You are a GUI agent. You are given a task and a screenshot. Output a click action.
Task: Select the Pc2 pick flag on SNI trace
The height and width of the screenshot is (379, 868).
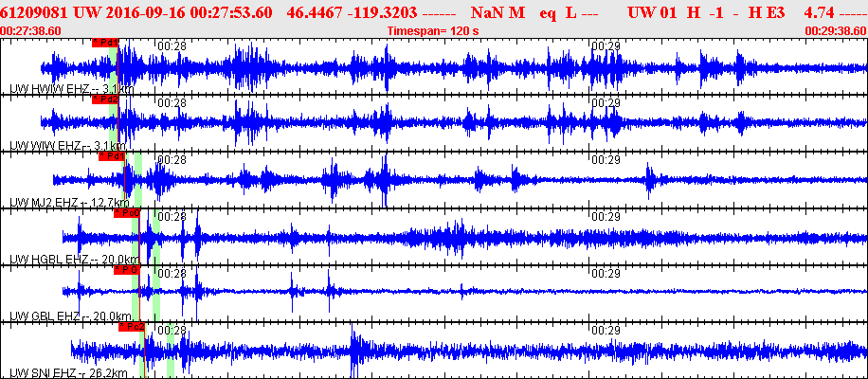click(132, 327)
